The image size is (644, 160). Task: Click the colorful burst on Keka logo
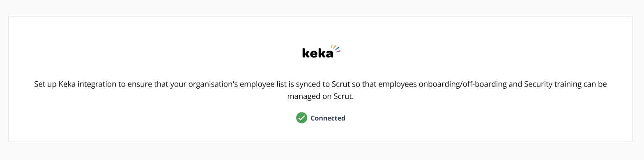pos(336,49)
